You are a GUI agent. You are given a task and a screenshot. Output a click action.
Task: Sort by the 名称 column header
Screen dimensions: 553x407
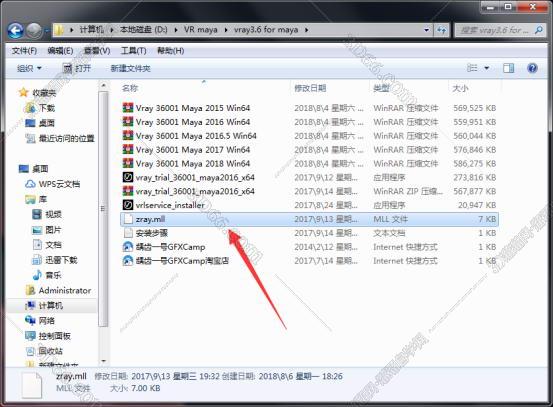click(130, 88)
